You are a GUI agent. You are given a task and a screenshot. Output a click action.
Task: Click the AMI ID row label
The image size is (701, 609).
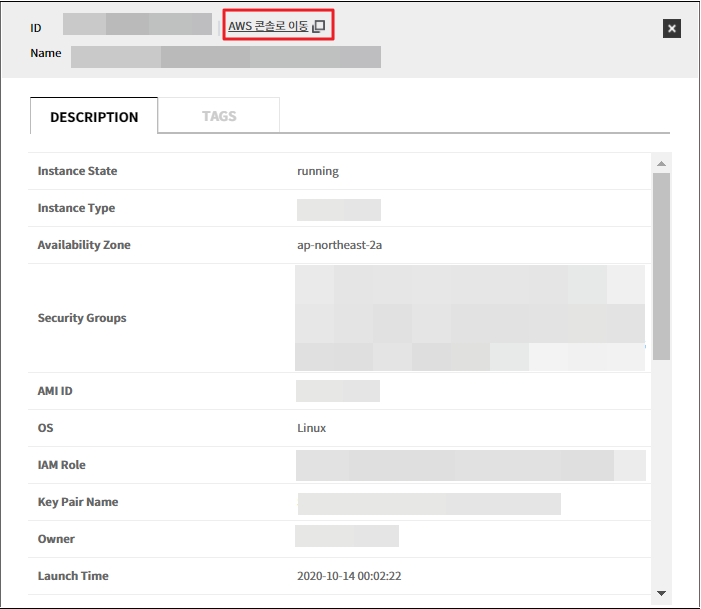coord(55,391)
